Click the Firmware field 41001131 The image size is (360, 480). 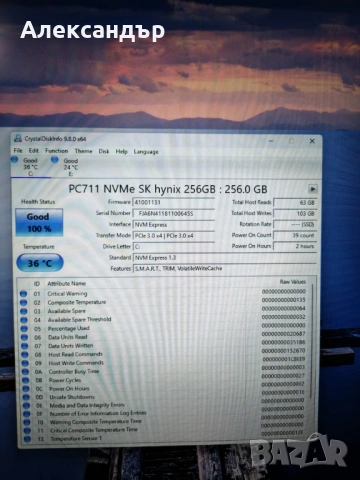coord(174,202)
